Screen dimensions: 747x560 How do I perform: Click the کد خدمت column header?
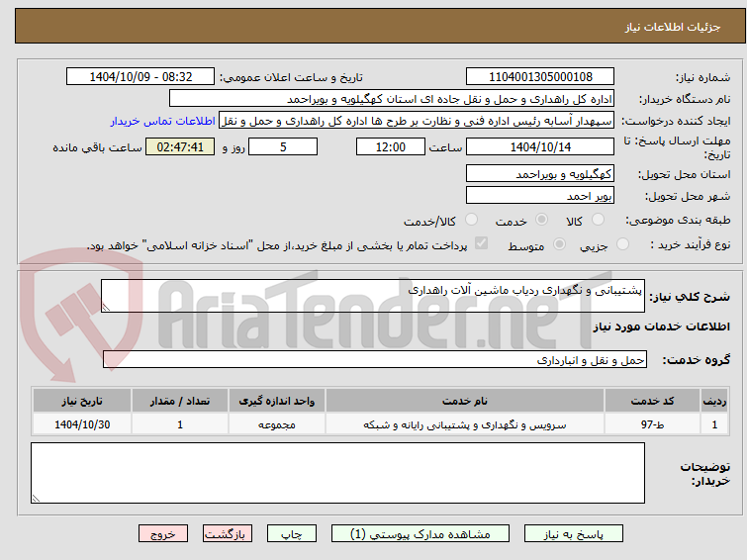click(x=652, y=401)
